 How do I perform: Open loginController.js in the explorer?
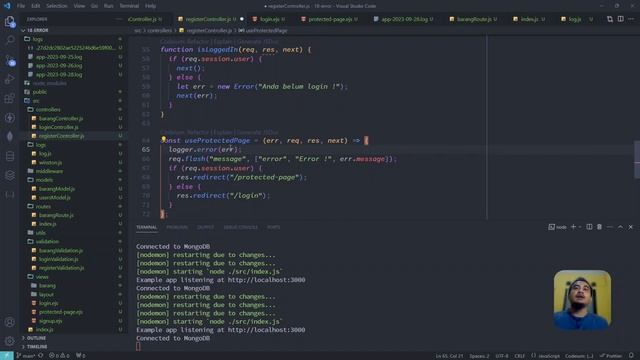[x=59, y=127]
